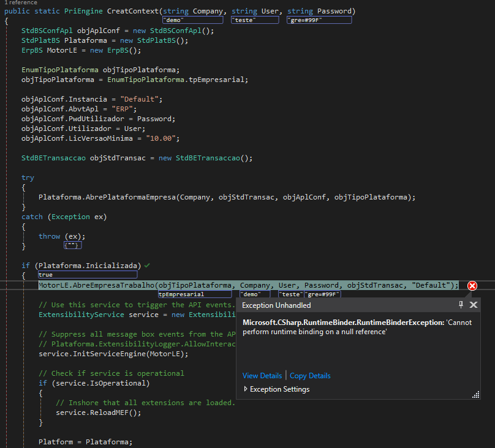Click the green checkmark after Plataforma.Inicializada
Image resolution: width=495 pixels, height=448 pixels.
coord(148,266)
